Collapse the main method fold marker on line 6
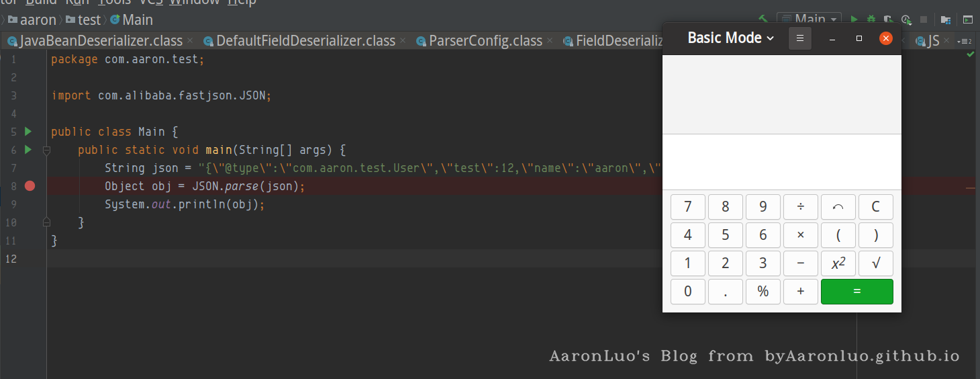980x379 pixels. (46, 150)
